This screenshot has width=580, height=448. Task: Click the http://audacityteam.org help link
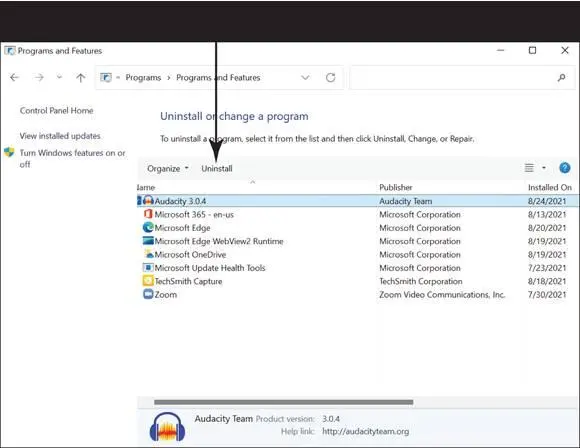365,432
